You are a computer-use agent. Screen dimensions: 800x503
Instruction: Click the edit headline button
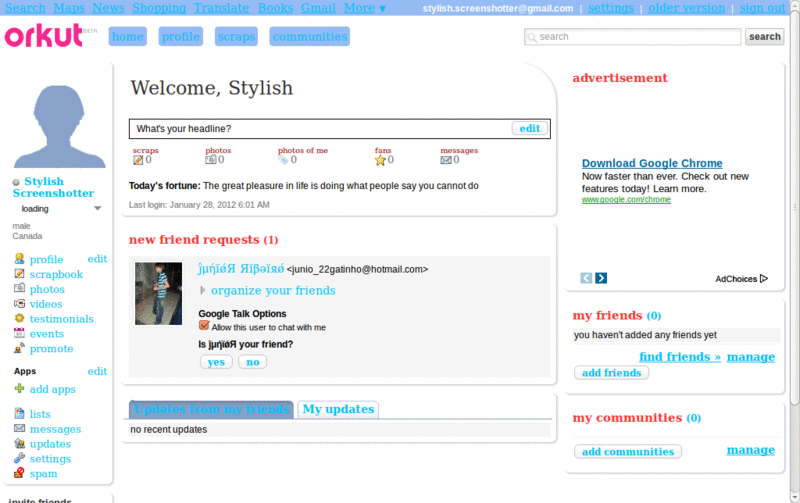(x=530, y=129)
